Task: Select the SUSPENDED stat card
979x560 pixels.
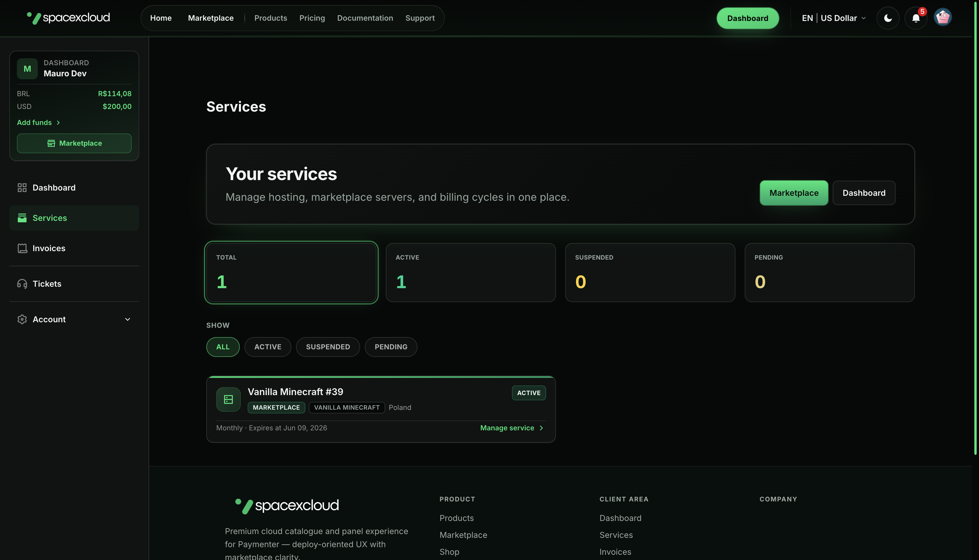Action: coord(650,272)
